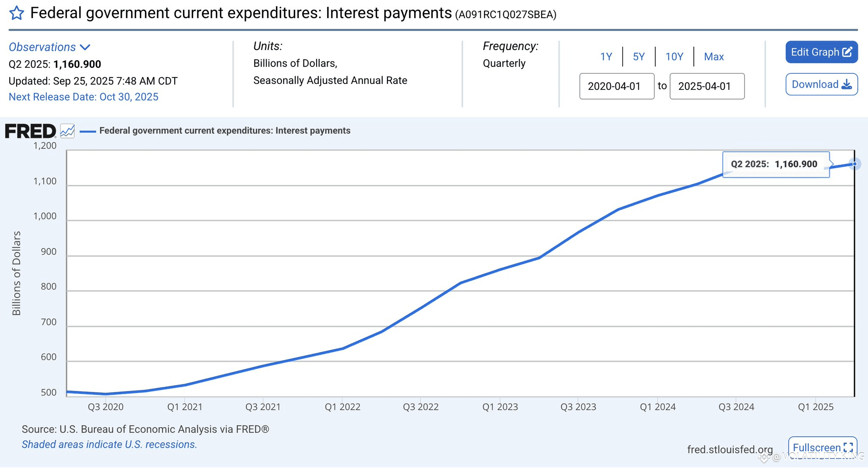Select the 5Y range tab
The image size is (868, 468).
[639, 57]
